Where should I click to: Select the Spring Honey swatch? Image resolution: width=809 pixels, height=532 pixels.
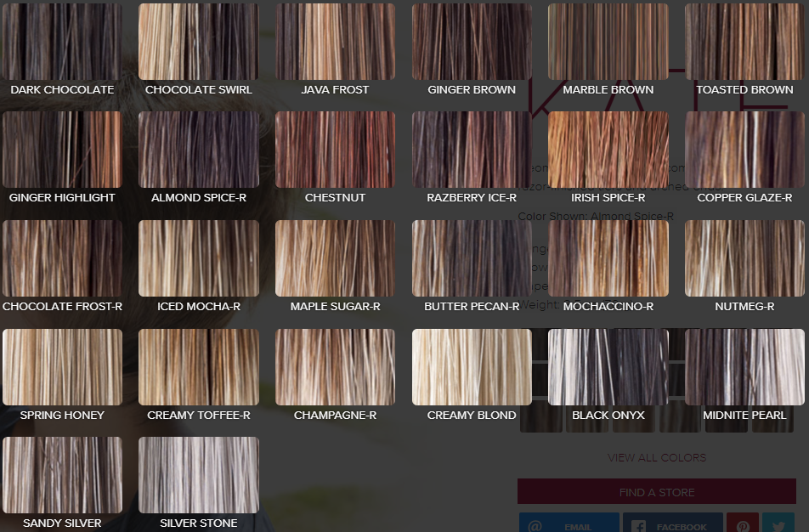(x=62, y=367)
